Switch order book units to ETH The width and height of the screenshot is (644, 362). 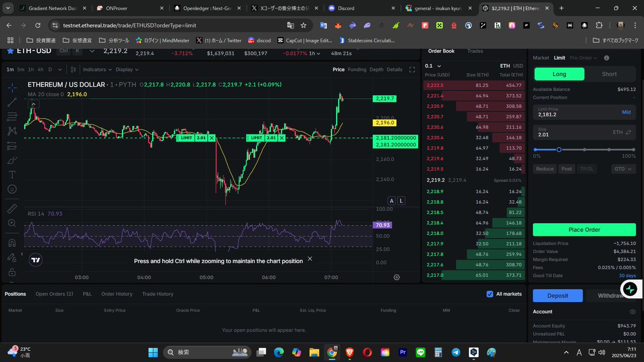coord(505,66)
